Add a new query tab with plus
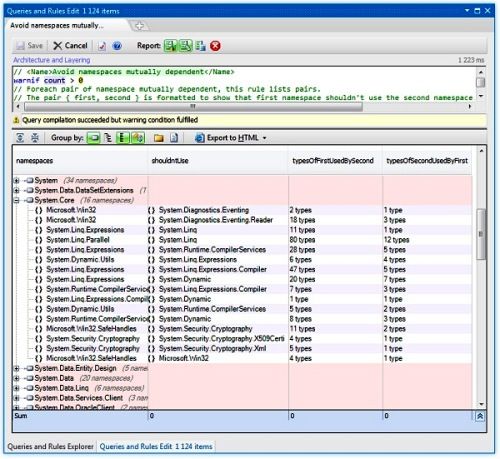 pos(139,26)
